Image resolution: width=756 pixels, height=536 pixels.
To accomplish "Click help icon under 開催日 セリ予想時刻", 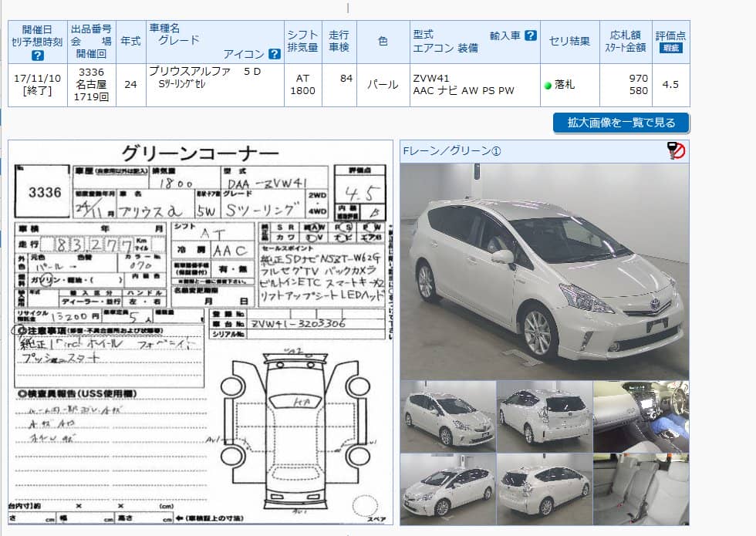I will point(37,55).
